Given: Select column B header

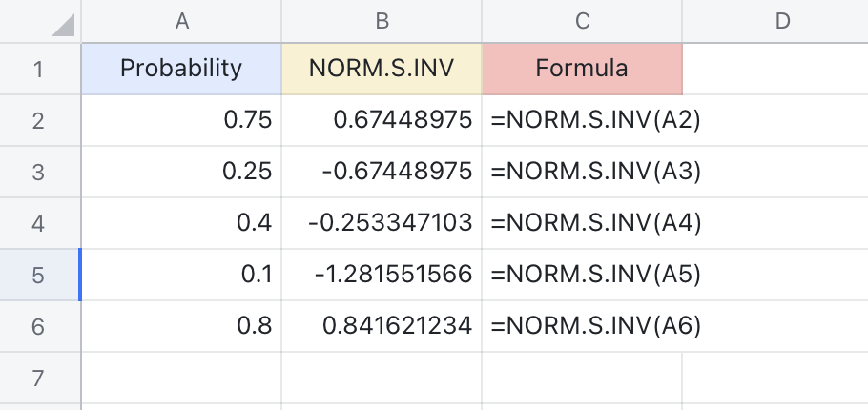Looking at the screenshot, I should point(382,21).
